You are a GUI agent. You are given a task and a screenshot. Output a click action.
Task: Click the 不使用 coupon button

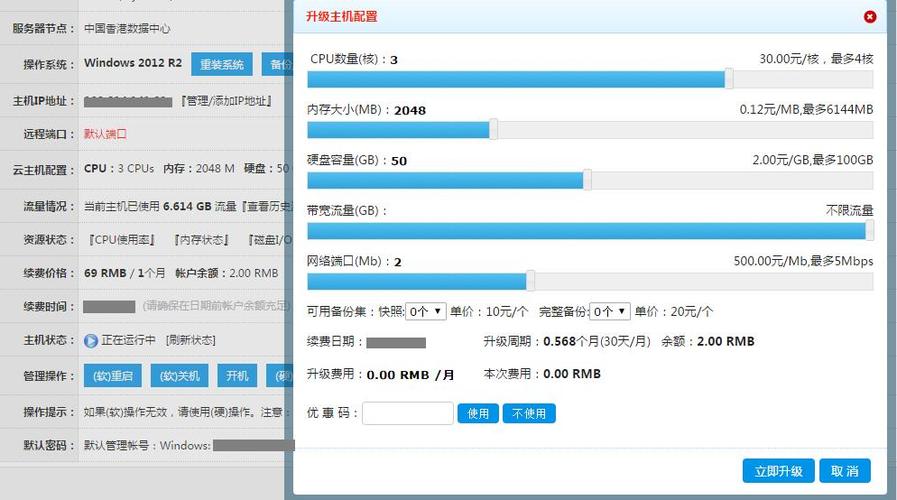point(529,413)
